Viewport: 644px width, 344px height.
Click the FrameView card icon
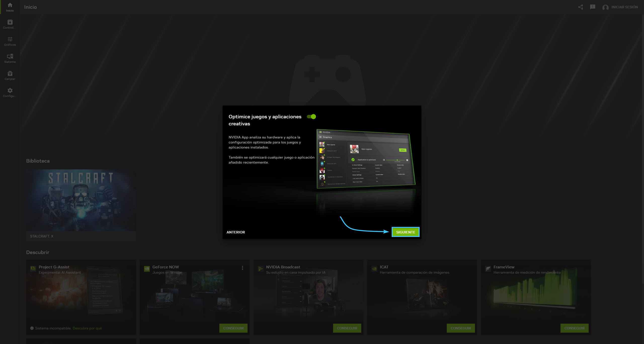(488, 269)
